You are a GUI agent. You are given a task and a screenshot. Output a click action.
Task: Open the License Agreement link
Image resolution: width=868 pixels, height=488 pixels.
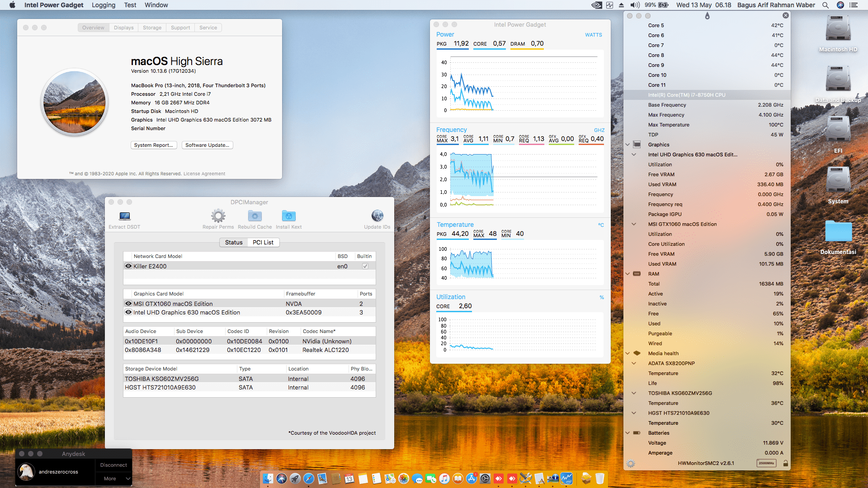pyautogui.click(x=204, y=174)
